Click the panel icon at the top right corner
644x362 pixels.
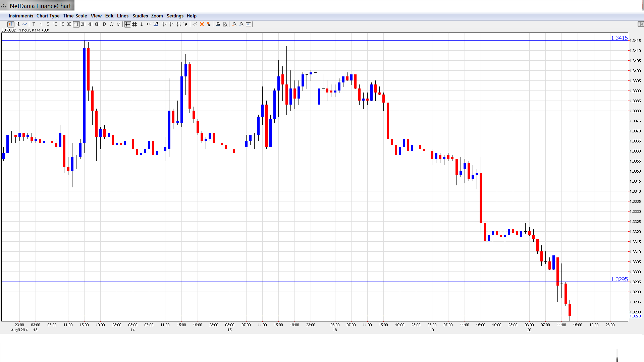(640, 24)
